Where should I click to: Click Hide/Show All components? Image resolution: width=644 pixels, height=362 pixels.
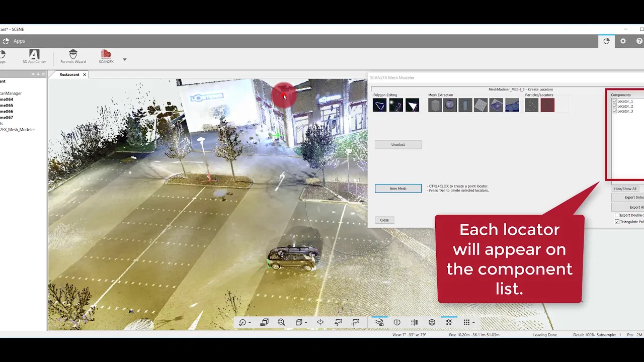pos(625,189)
